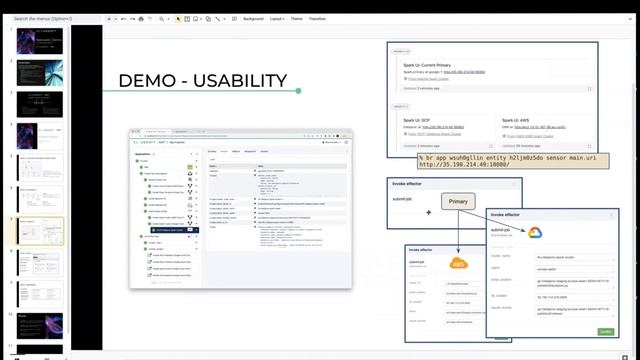Click the green endpoint dot under the title
Screen dimensions: 640x360
point(298,91)
